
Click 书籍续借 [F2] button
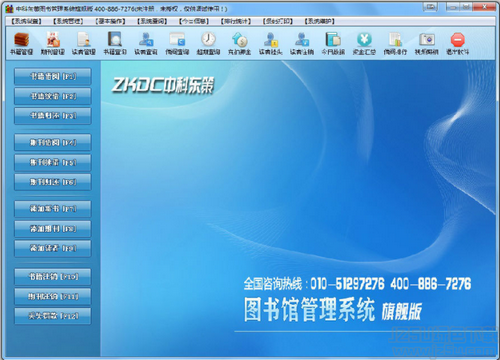(53, 96)
